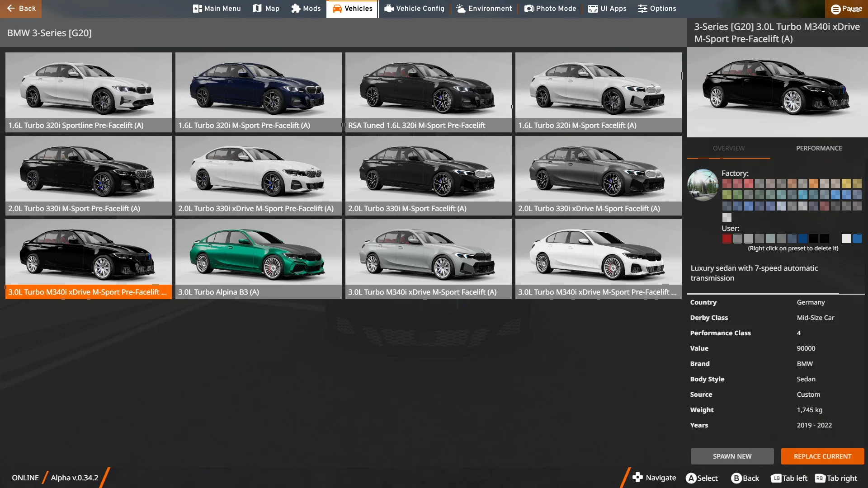Screen dimensions: 868x488
Task: Open the Mods puzzle-piece menu
Action: (306, 9)
